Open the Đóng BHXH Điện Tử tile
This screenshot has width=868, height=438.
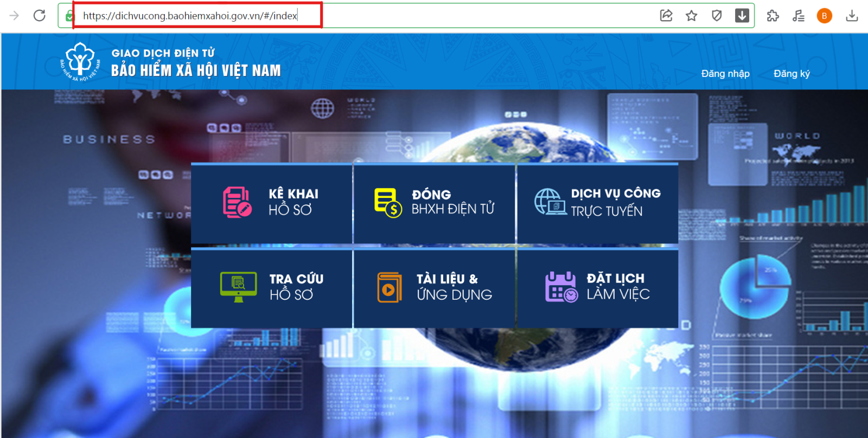435,203
